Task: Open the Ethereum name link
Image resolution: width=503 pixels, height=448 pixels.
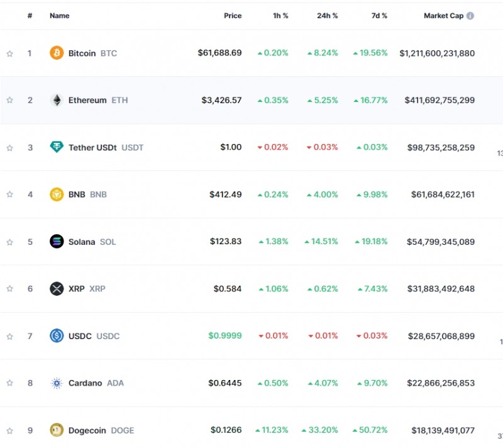Action: (87, 100)
